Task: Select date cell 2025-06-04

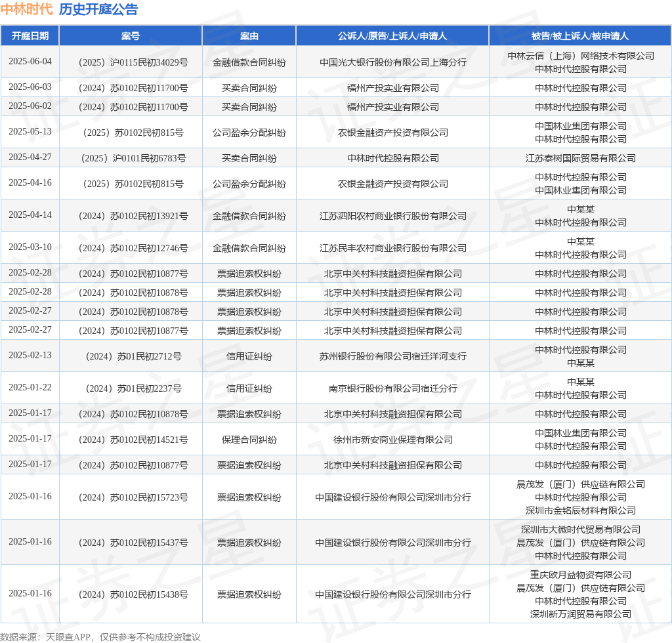Action: [x=30, y=61]
